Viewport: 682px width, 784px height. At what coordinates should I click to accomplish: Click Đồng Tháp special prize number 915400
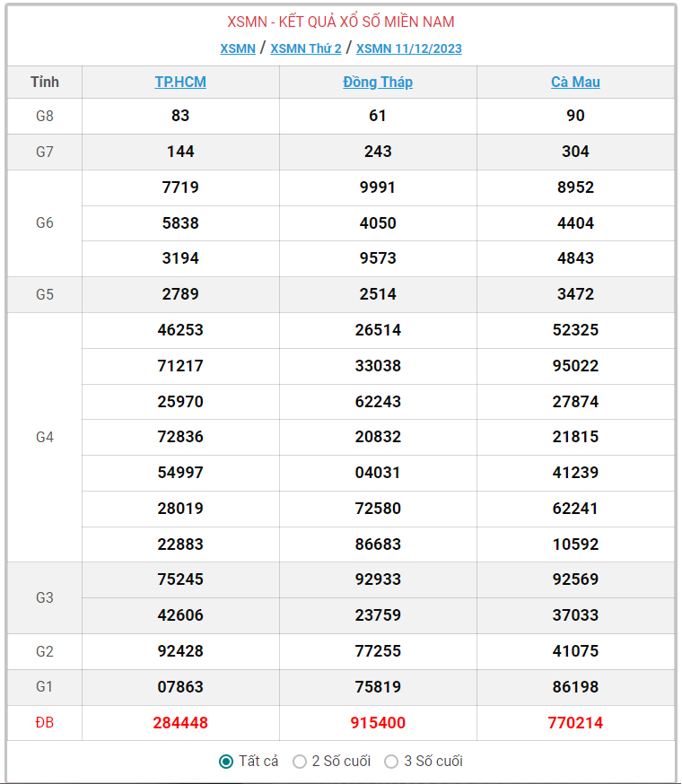378,722
